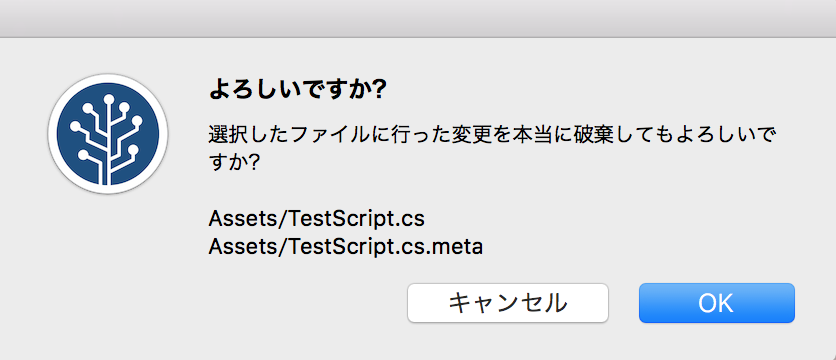The height and width of the screenshot is (360, 836).
Task: Click the gray window title bar strip
Action: click(418, 18)
